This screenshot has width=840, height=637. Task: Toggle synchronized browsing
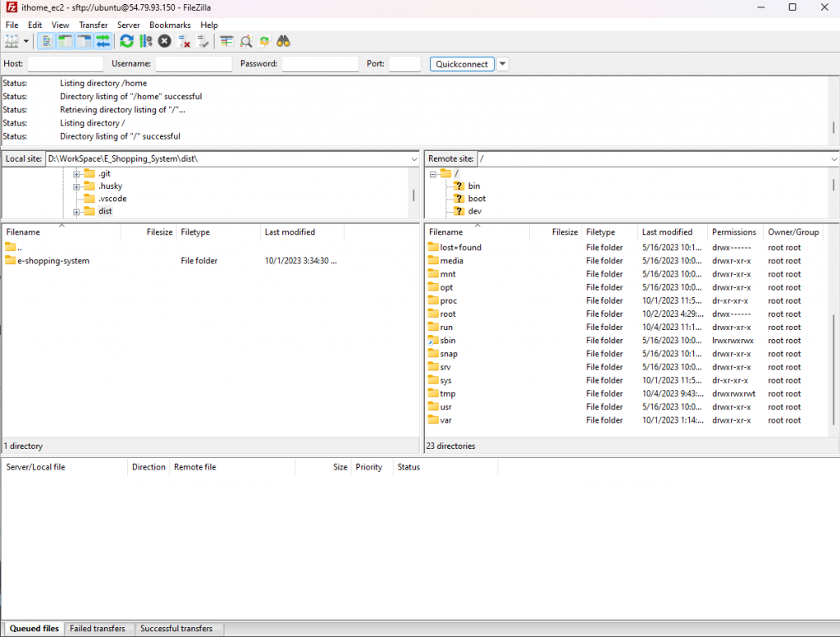[265, 41]
